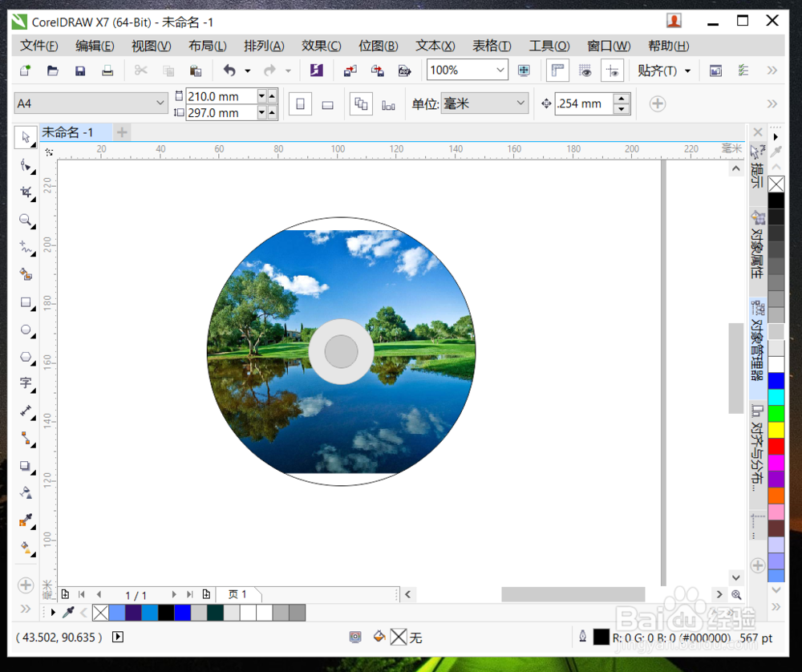Open zoom level dropdown showing 100%
Viewport: 802px width, 672px height.
(x=500, y=70)
